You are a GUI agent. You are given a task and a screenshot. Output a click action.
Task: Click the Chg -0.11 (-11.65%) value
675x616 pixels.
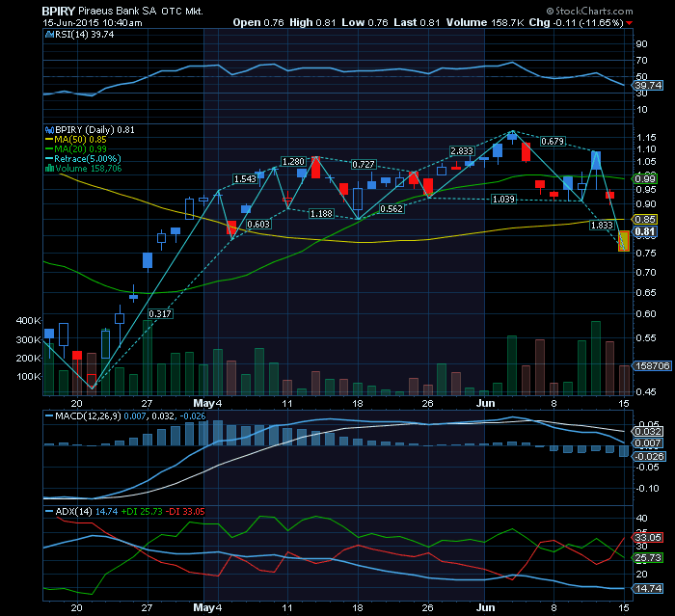pyautogui.click(x=576, y=22)
